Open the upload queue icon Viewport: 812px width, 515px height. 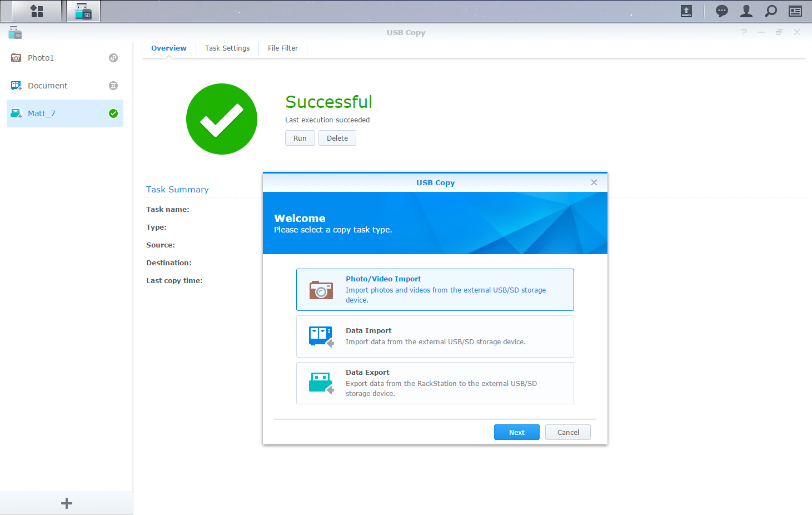coord(686,11)
